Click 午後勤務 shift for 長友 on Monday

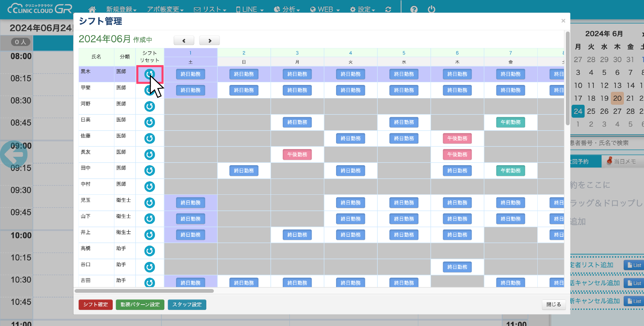pos(297,154)
